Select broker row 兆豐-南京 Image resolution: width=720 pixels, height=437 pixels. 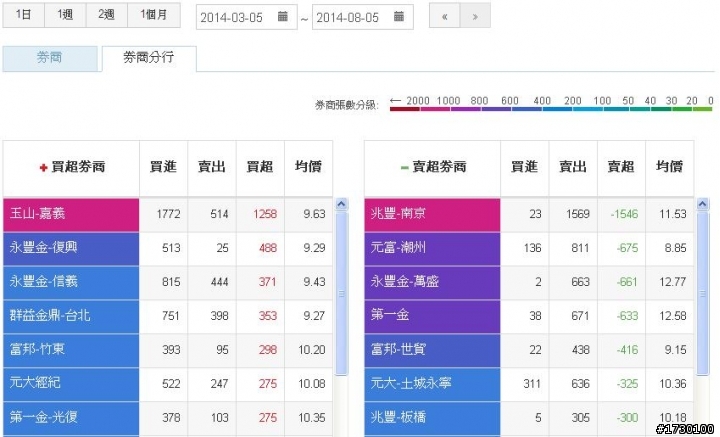coord(433,215)
